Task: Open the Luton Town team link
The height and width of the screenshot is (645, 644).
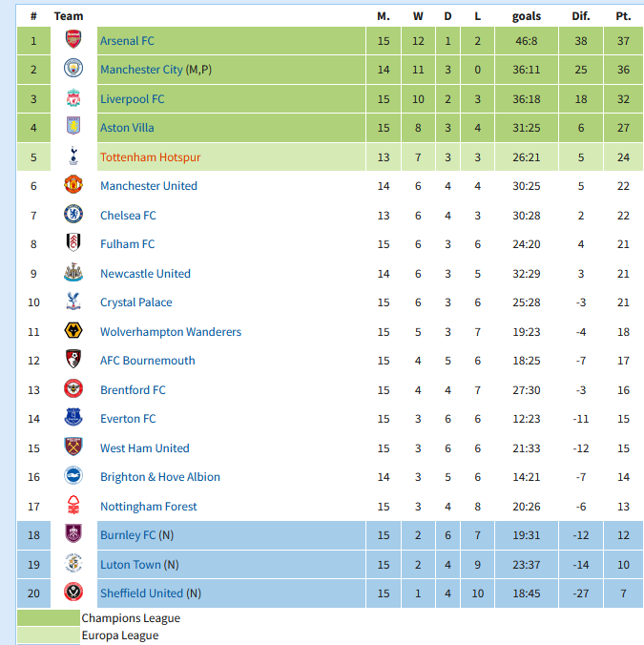Action: coord(131,565)
